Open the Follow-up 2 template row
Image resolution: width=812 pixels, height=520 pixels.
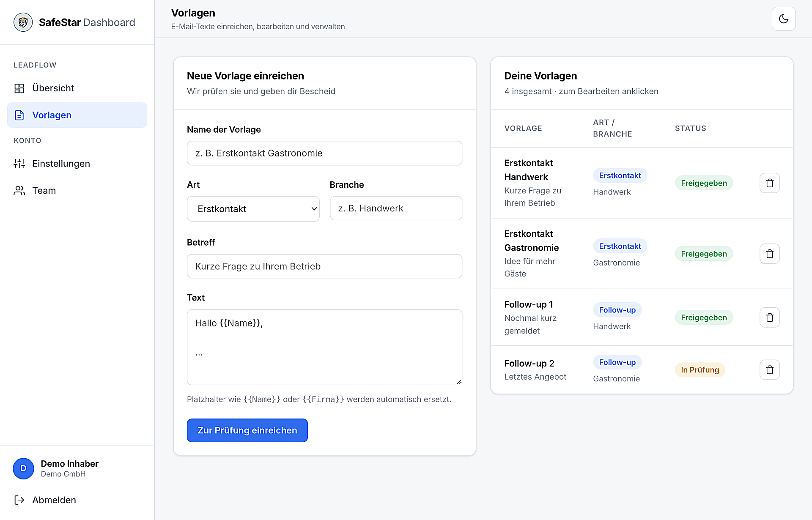point(642,370)
